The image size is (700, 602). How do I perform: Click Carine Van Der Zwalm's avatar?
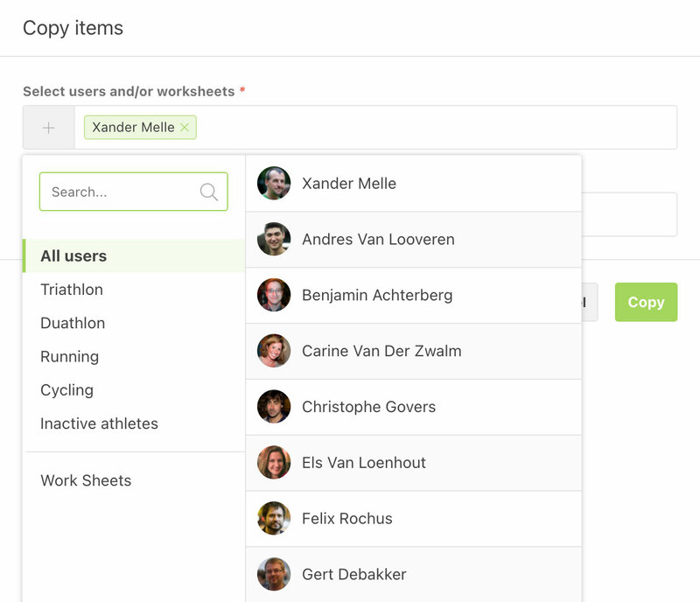click(274, 351)
